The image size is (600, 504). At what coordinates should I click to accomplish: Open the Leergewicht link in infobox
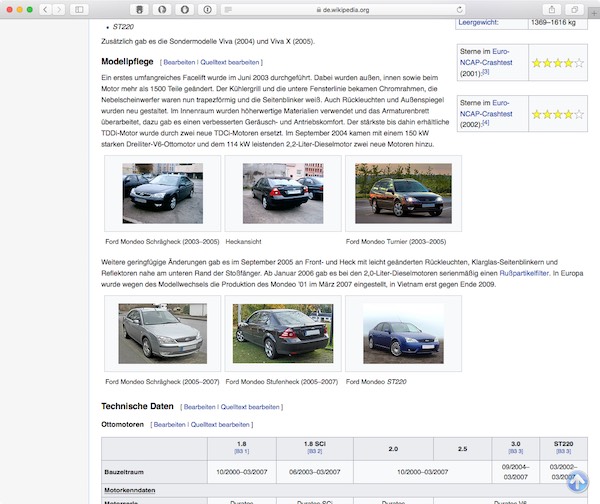(x=478, y=22)
